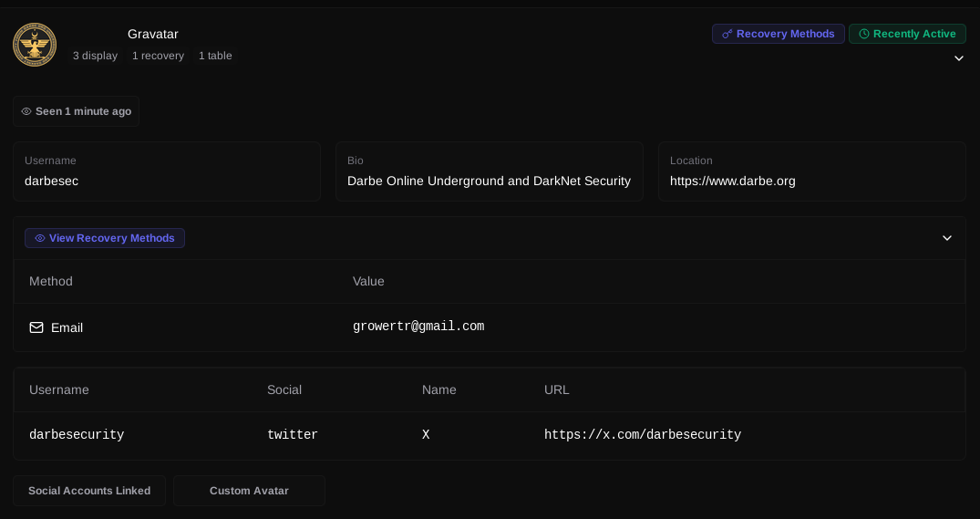Click the Gravatar profile avatar emblem
The width and height of the screenshot is (980, 519).
coord(35,45)
